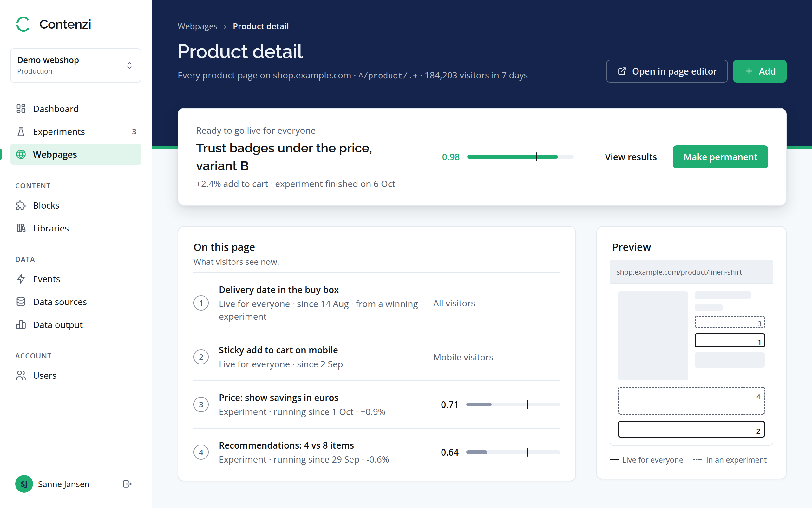Select preview block 2 solid outline
Image resolution: width=812 pixels, height=508 pixels.
click(691, 429)
